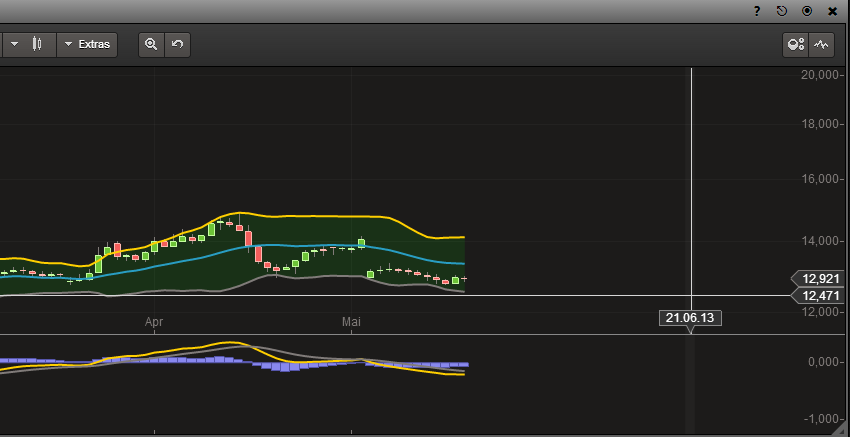
Task: Click the 0,000 indicator axis label
Action: 824,362
